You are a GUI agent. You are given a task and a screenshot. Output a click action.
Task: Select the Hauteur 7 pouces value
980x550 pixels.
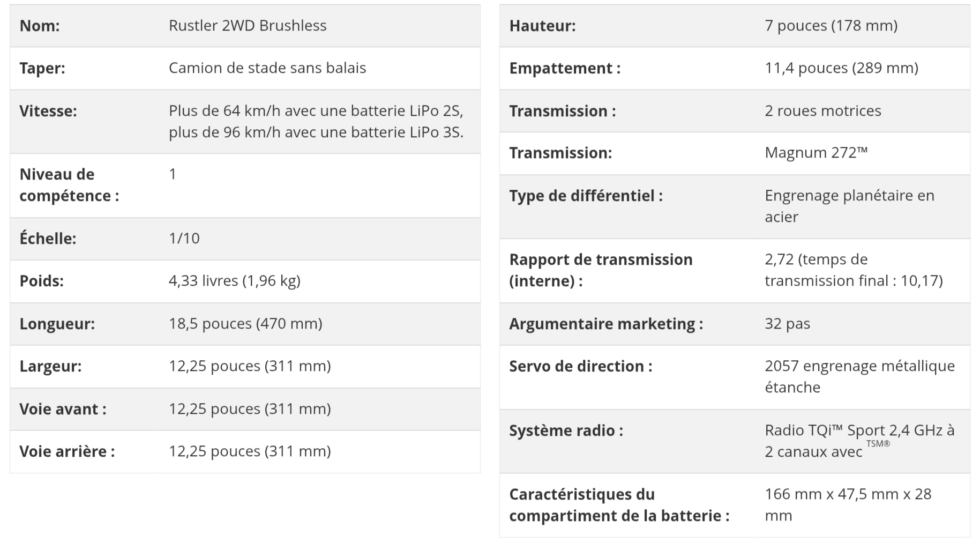pos(831,26)
